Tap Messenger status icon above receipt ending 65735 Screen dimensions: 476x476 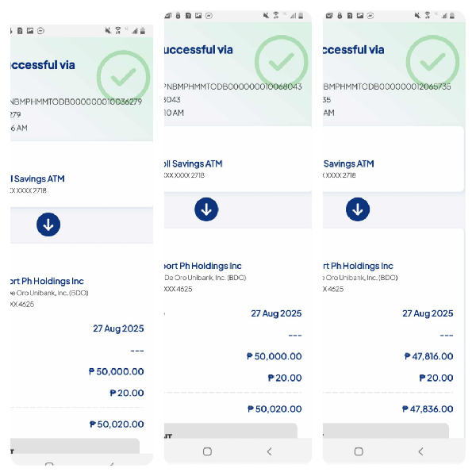[x=370, y=16]
